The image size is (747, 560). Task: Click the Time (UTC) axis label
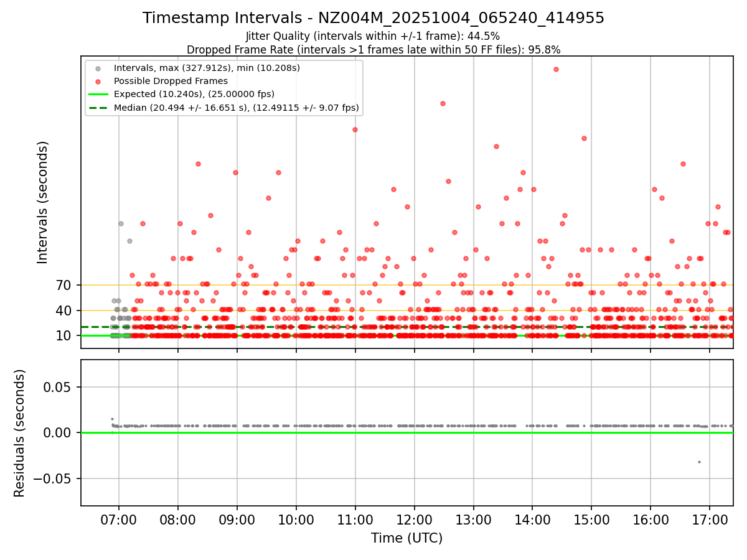pyautogui.click(x=406, y=538)
